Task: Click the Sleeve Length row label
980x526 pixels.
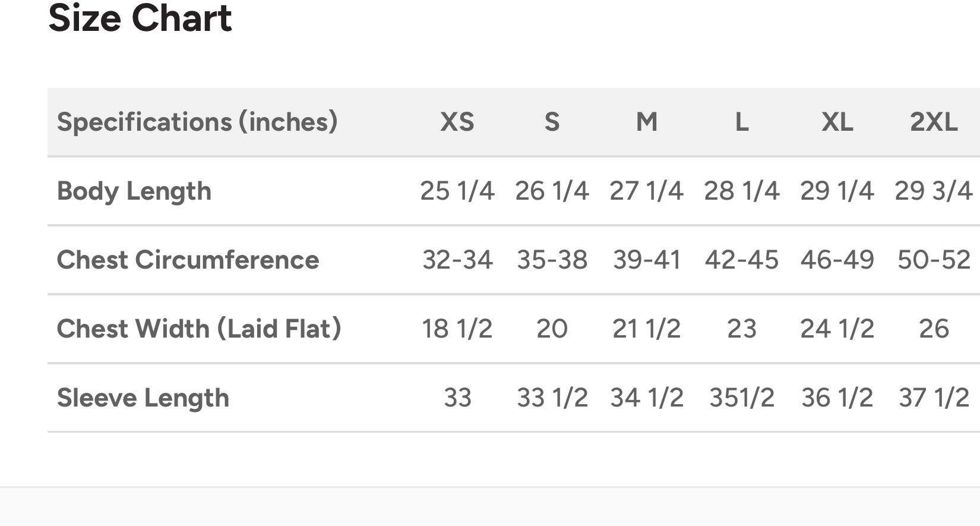Action: [x=143, y=398]
